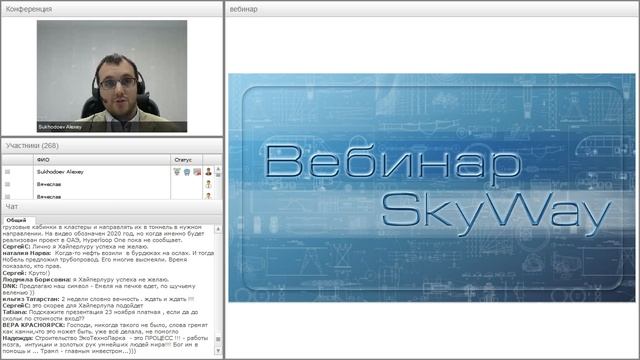
Task: Click Tatiana's question about презентация 23 ноября
Action: pyautogui.click(x=100, y=315)
